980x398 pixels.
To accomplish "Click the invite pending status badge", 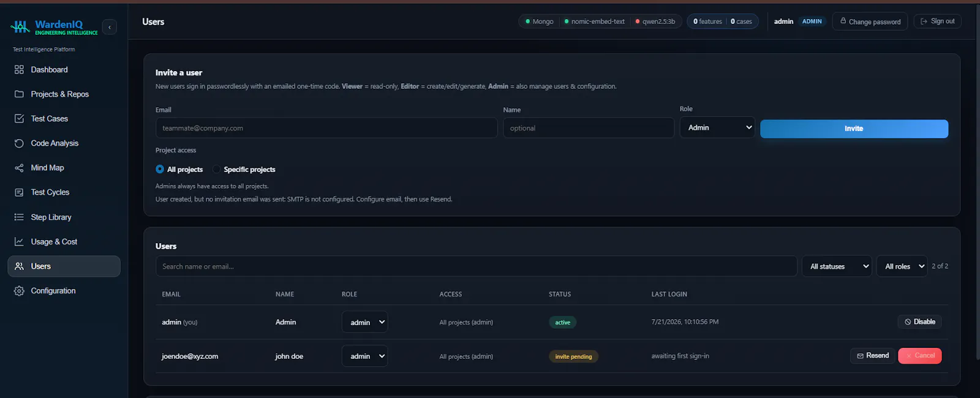I will coord(573,356).
